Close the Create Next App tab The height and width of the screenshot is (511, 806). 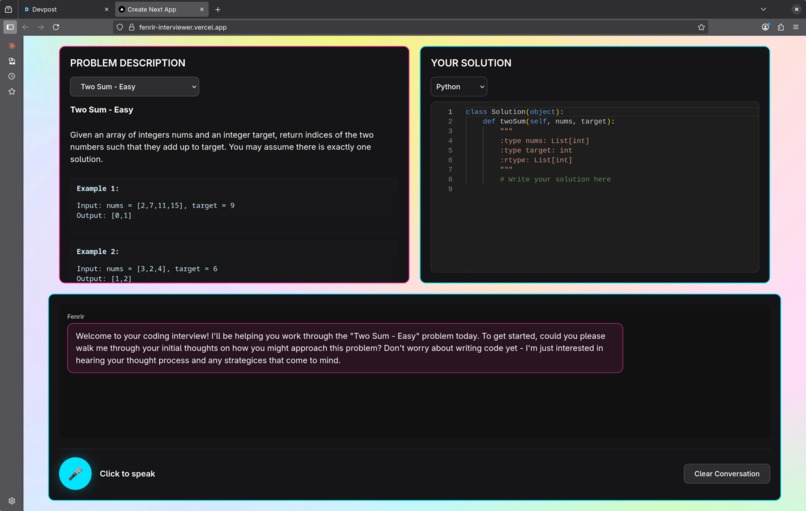point(202,9)
